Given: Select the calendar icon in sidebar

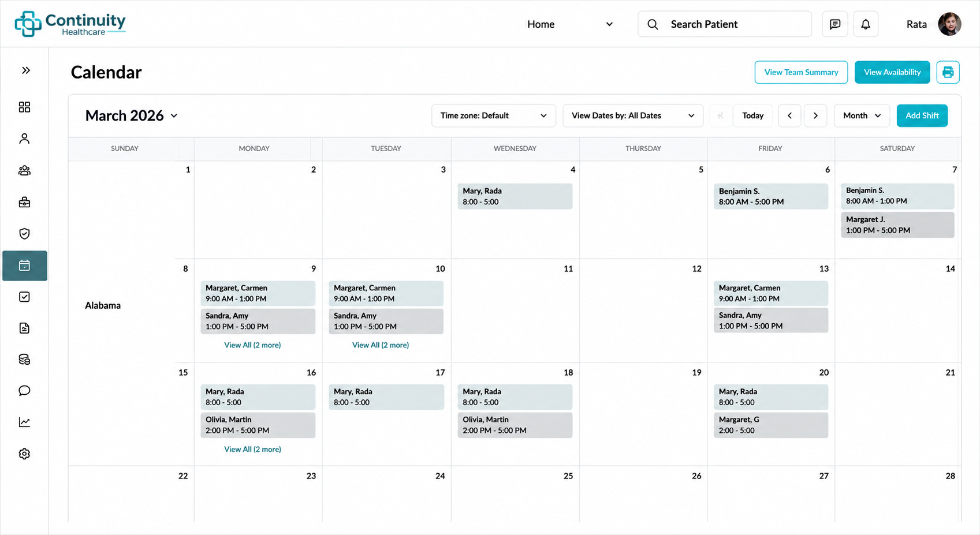Looking at the screenshot, I should click(25, 265).
